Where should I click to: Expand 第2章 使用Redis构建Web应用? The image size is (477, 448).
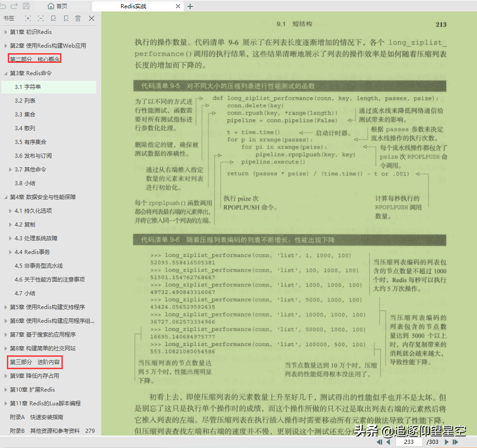coord(6,46)
